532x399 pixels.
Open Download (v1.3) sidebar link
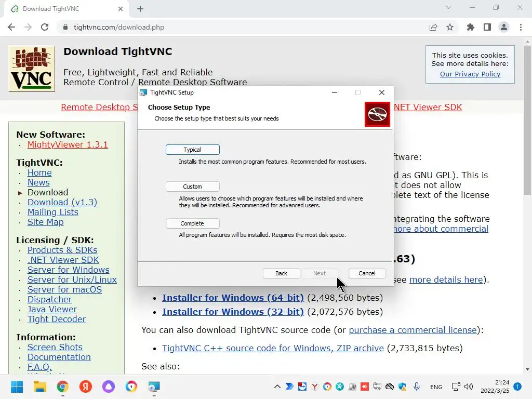[62, 202]
